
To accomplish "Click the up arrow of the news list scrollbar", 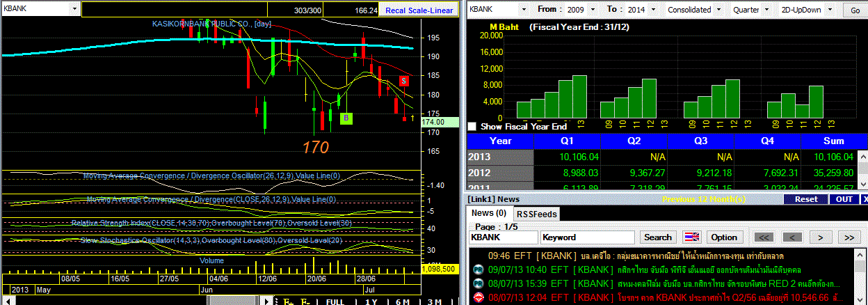I will pyautogui.click(x=860, y=255).
